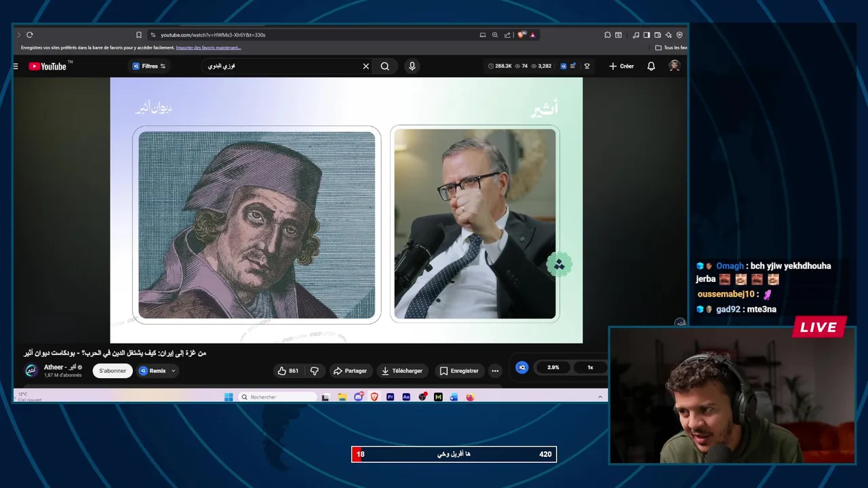Screen dimensions: 868x488
Task: Open the 'Tous les favoris' folder
Action: coord(671,47)
